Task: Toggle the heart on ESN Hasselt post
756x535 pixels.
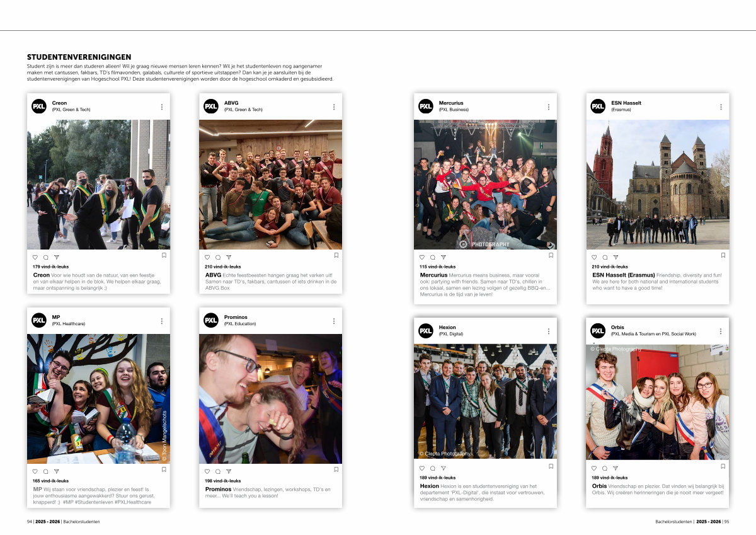Action: [x=594, y=257]
